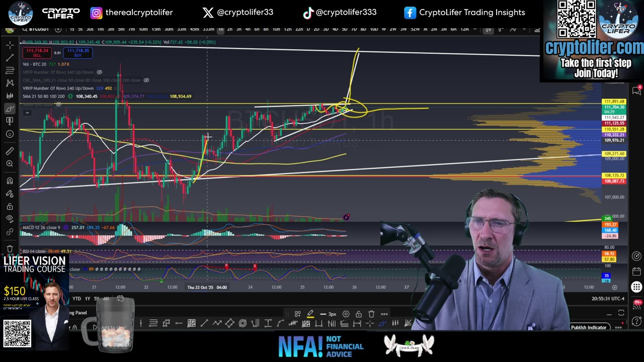The height and width of the screenshot is (362, 644).
Task: Open drawing settings gear in floating toolbar
Action: pos(346,314)
